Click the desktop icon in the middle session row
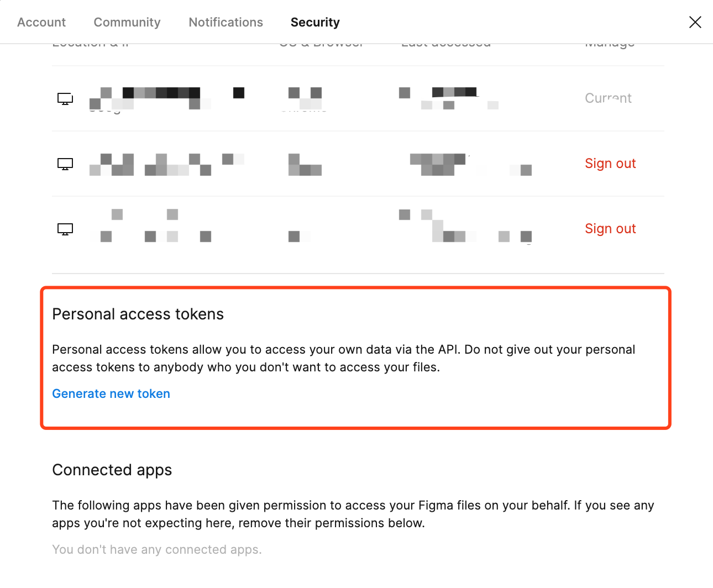This screenshot has height=588, width=713. coord(65,164)
